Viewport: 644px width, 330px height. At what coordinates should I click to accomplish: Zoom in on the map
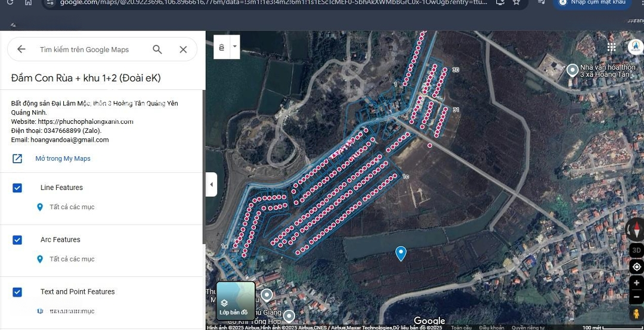click(636, 283)
